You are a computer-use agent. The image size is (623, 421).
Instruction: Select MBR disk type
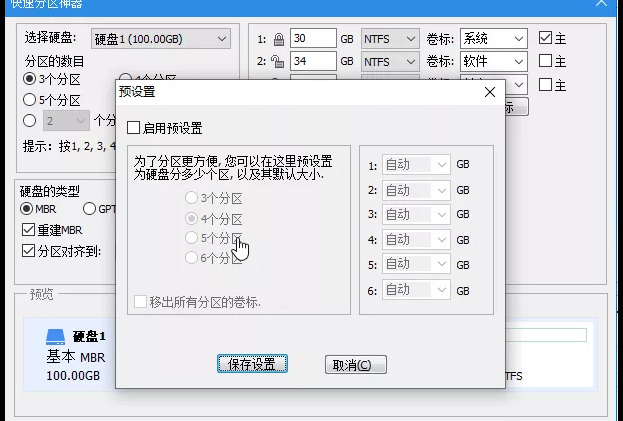tap(27, 209)
